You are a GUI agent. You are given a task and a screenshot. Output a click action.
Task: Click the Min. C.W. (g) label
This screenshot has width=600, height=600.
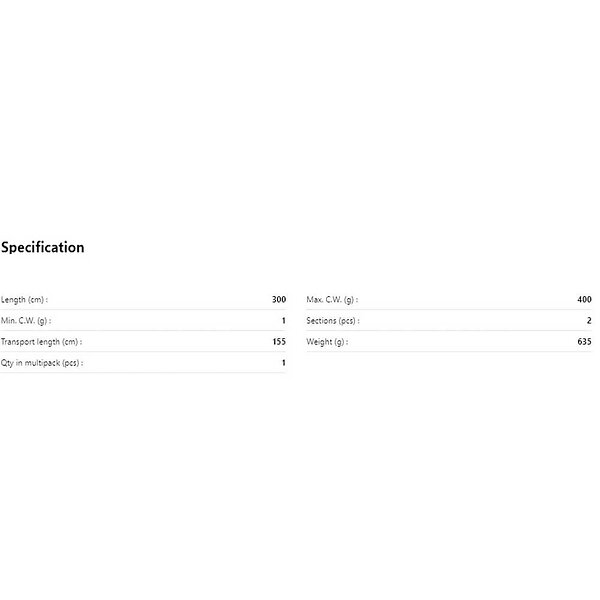(26, 321)
